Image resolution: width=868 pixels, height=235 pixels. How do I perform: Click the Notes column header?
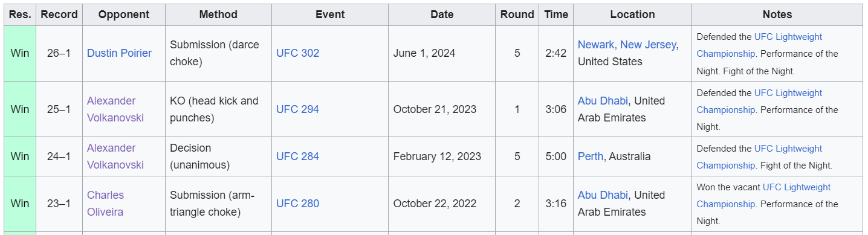(x=777, y=14)
